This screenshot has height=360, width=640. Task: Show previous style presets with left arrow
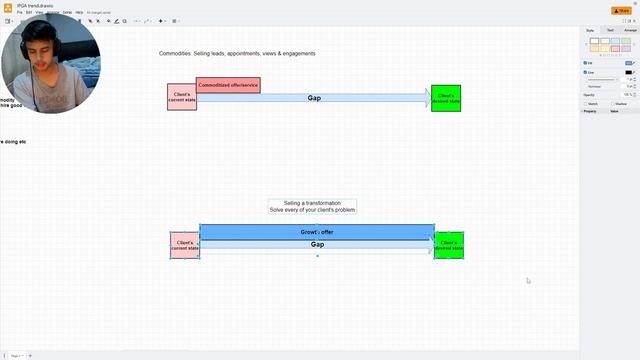(x=586, y=44)
